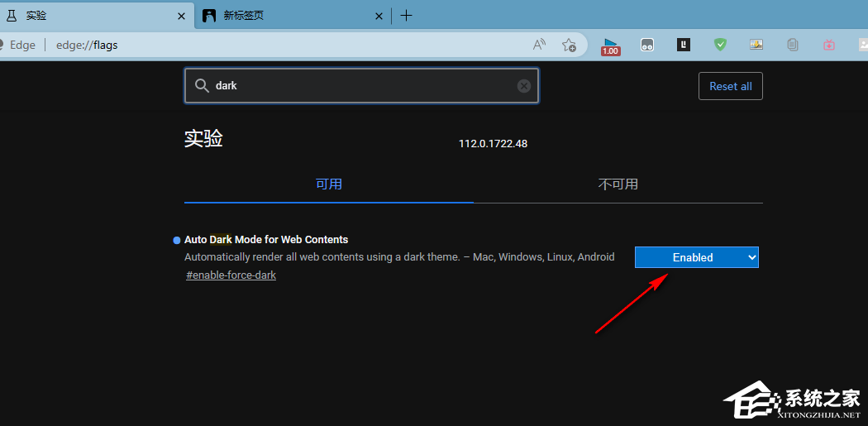Open the green shield AdGuard extension
Viewport: 868px width, 426px height.
720,45
